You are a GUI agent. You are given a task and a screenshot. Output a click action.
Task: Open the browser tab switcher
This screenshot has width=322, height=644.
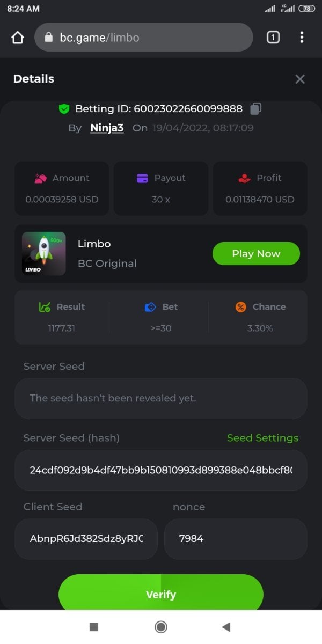[x=273, y=37]
